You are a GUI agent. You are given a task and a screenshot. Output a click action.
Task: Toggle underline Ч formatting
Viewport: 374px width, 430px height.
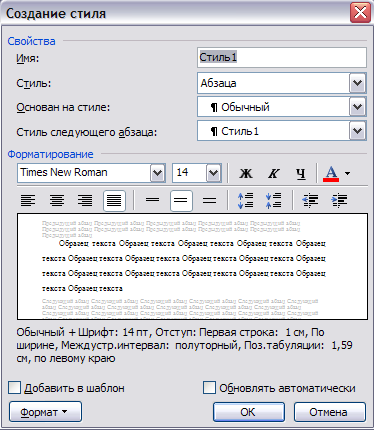tap(301, 173)
